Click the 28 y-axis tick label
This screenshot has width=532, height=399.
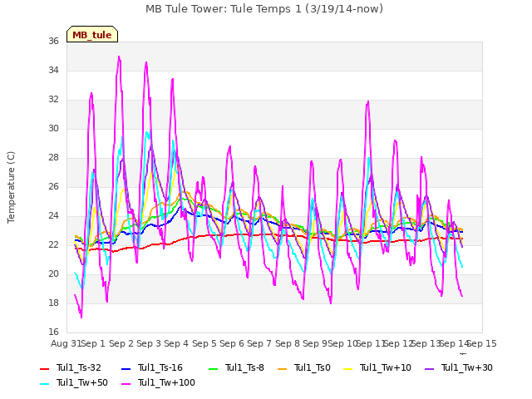53,158
